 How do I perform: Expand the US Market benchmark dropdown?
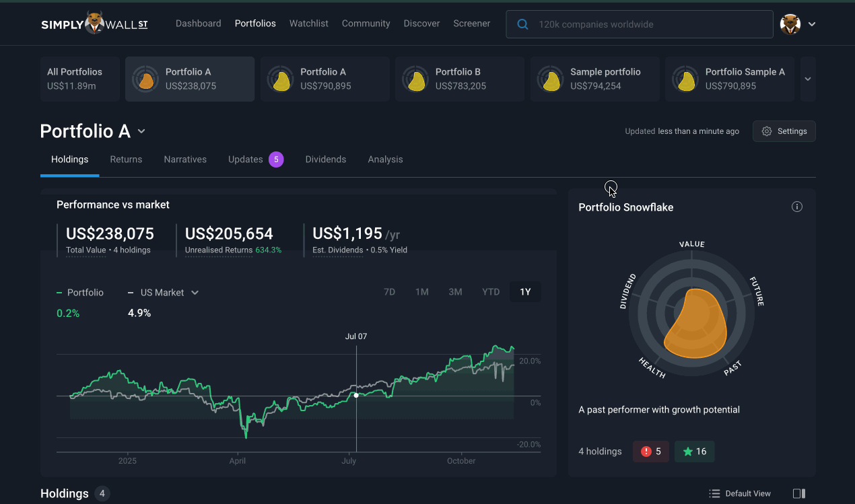click(x=195, y=293)
